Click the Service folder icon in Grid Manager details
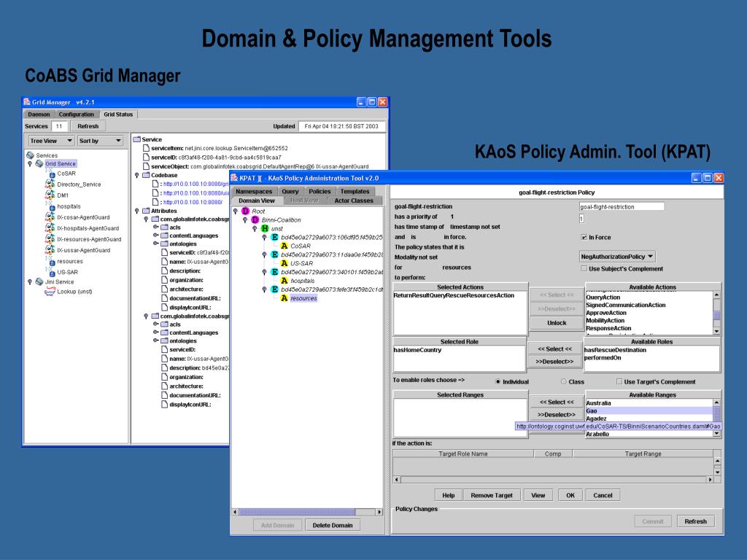Screen dimensions: 747x560 (x=136, y=139)
